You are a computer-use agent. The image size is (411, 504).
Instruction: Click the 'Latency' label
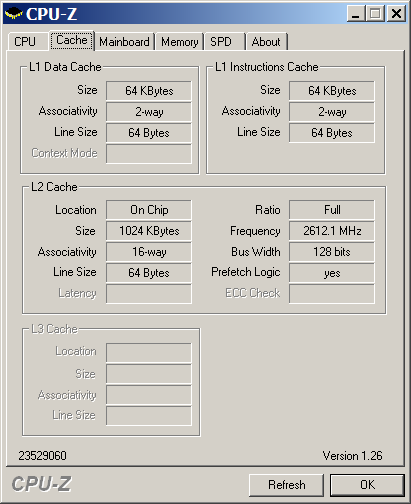[77, 293]
